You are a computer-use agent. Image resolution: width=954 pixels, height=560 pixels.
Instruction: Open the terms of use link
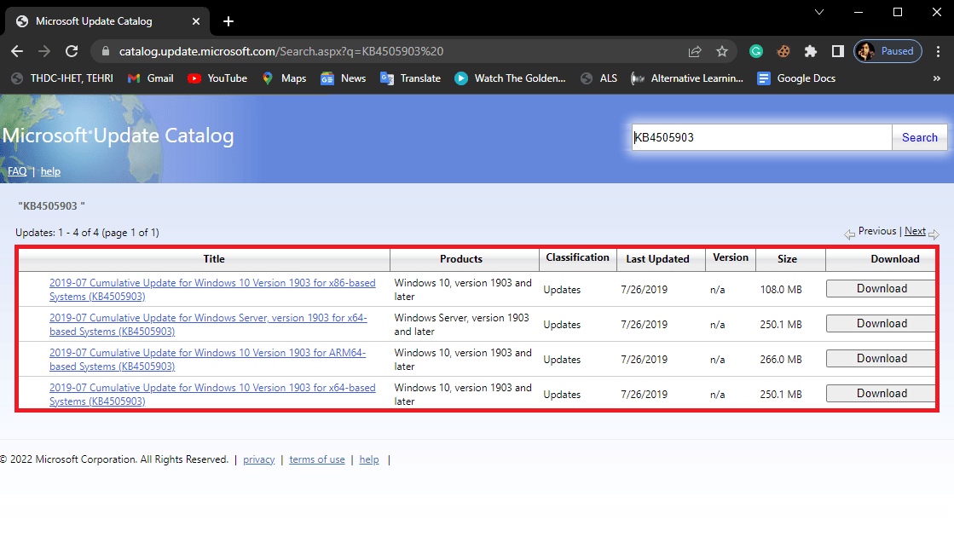point(317,459)
